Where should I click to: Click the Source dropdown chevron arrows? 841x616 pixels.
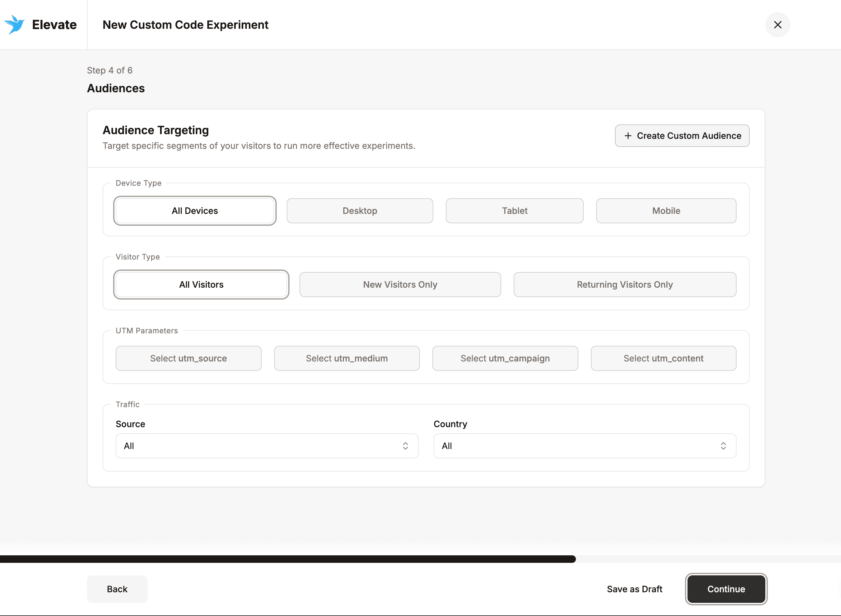(405, 446)
